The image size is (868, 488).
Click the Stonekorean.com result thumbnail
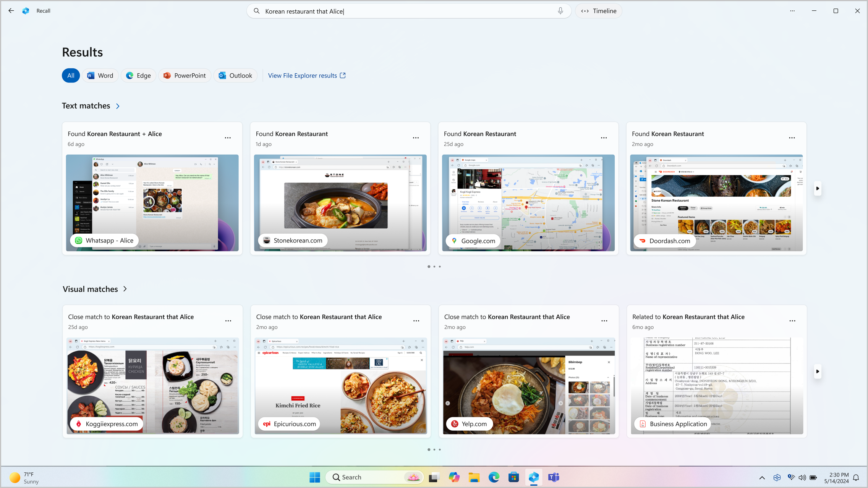point(340,203)
